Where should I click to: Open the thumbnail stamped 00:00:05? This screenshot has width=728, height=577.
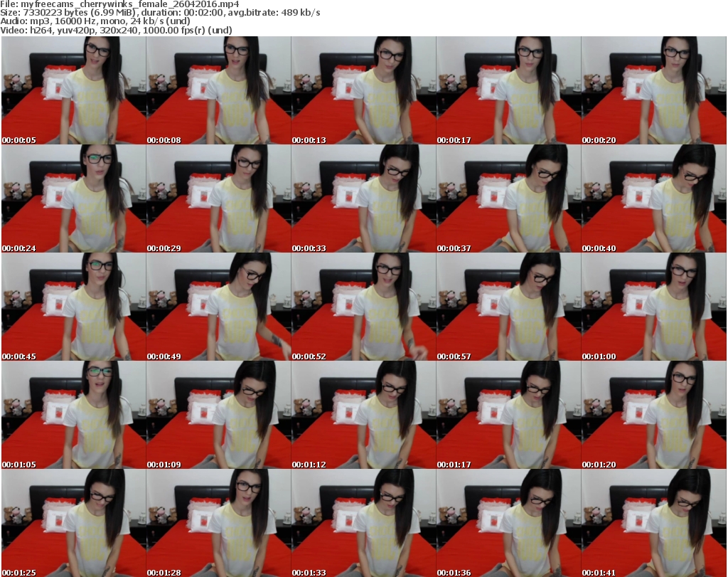pyautogui.click(x=73, y=90)
